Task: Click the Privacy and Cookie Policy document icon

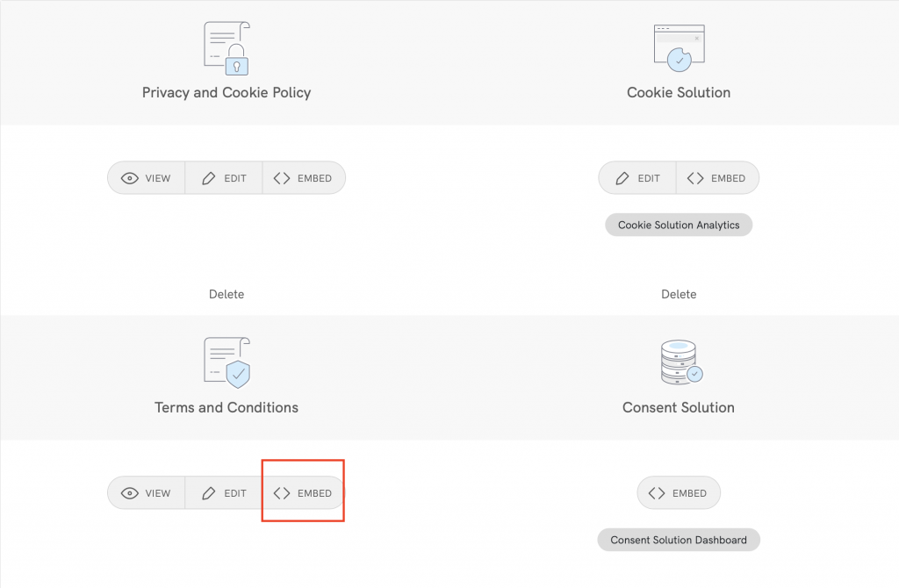Action: (226, 44)
